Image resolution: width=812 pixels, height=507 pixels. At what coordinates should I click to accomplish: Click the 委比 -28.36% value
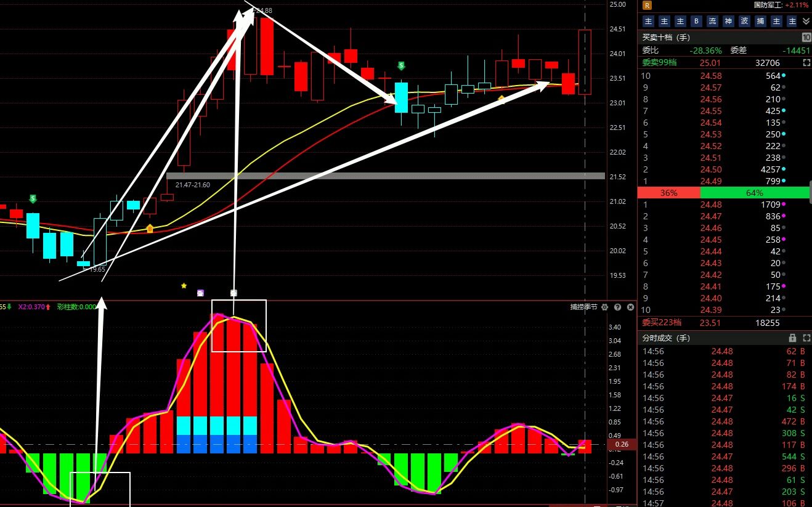pos(706,51)
